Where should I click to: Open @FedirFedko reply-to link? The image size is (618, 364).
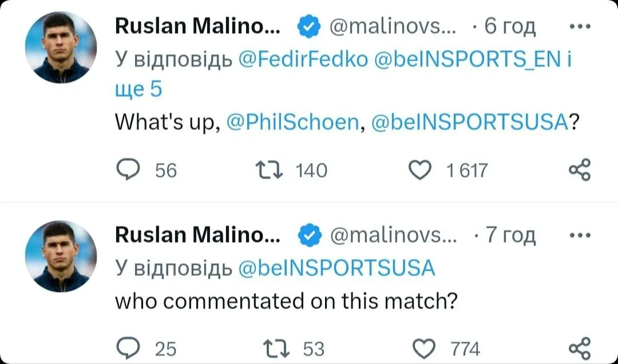coord(303,60)
